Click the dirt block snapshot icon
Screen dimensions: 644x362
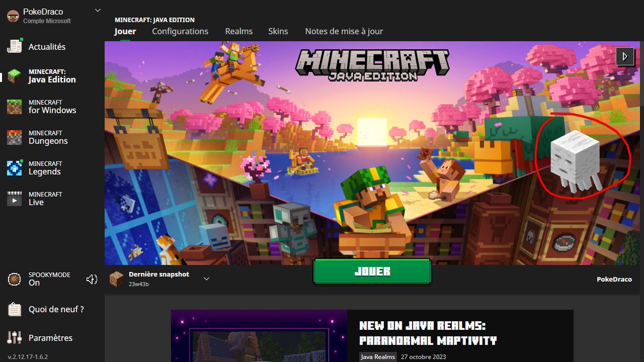116,279
